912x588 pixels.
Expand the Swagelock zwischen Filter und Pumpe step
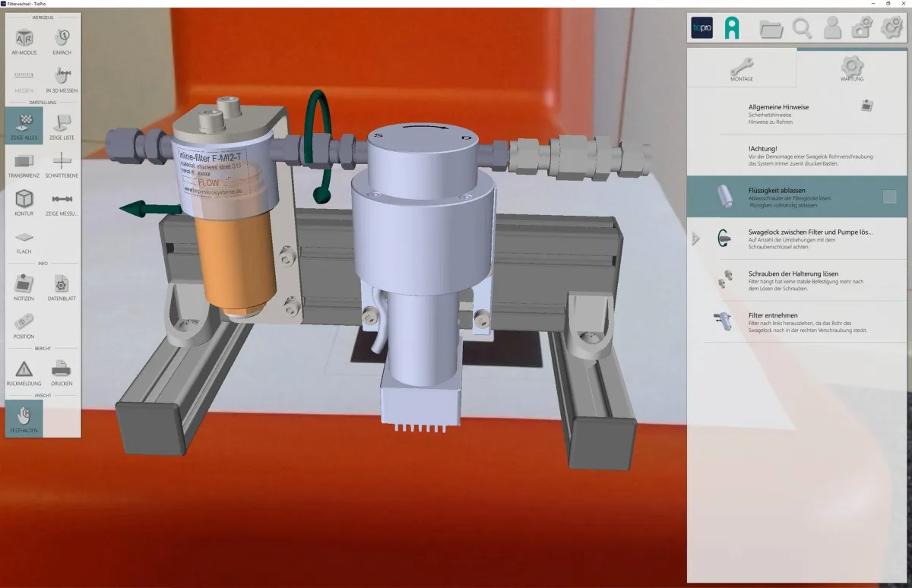tap(695, 239)
